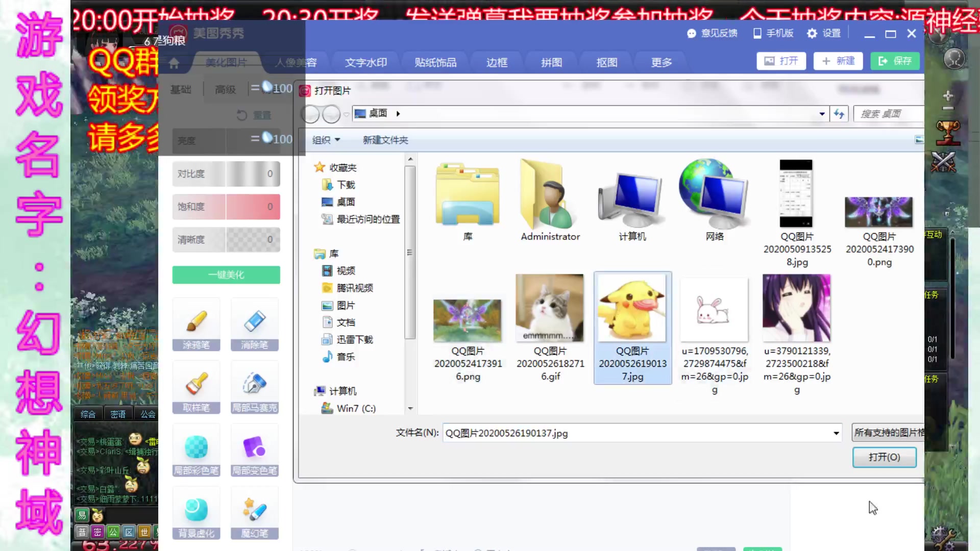
Task: Select 音乐 in the library tree
Action: (338, 357)
